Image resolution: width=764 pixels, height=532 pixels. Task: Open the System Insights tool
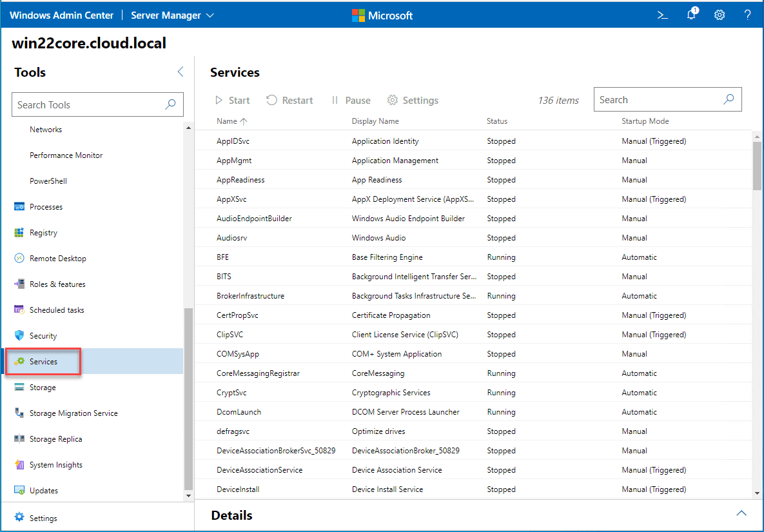(55, 464)
